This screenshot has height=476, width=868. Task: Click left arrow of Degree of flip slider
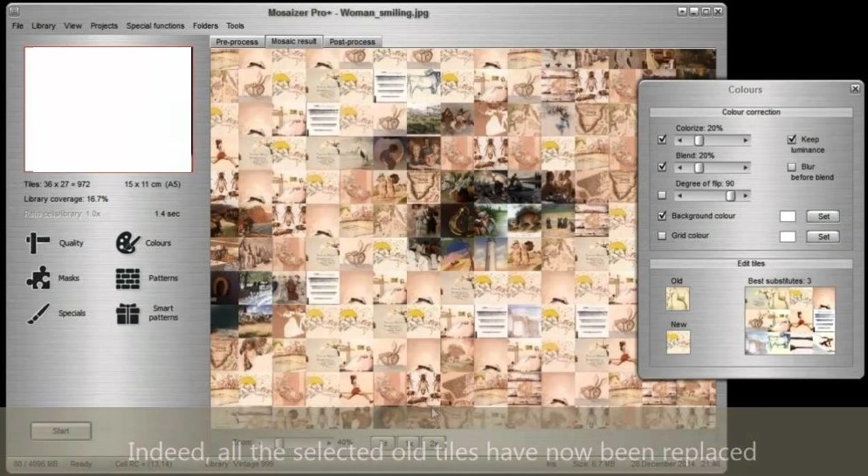point(679,196)
